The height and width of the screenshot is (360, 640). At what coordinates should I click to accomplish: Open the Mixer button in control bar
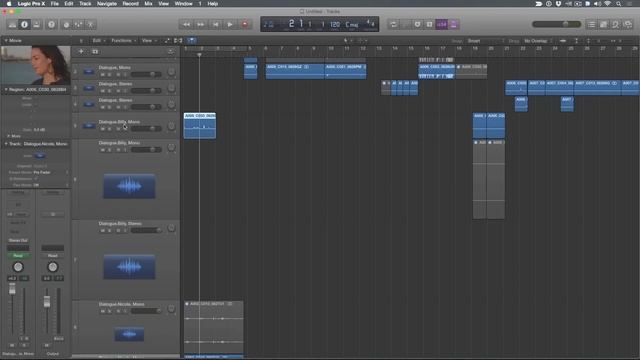pos(78,24)
